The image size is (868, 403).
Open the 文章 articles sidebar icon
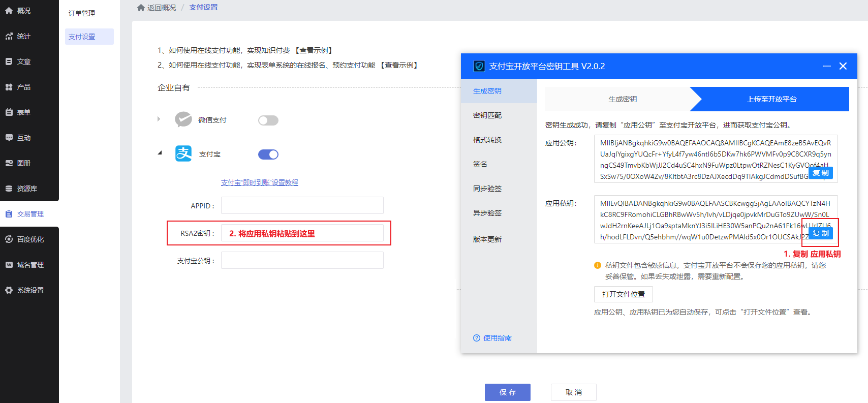coord(9,61)
